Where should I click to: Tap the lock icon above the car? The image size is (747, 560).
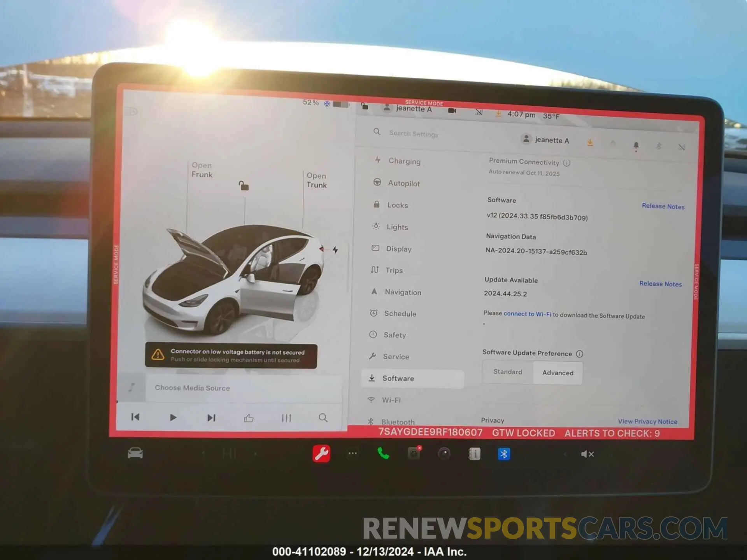click(244, 185)
